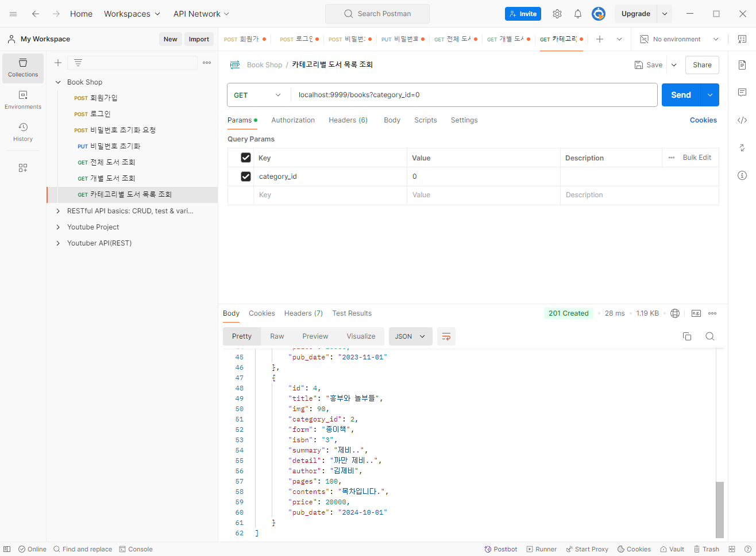The height and width of the screenshot is (556, 756).
Task: Toggle the select-all params checkbox
Action: pyautogui.click(x=246, y=158)
